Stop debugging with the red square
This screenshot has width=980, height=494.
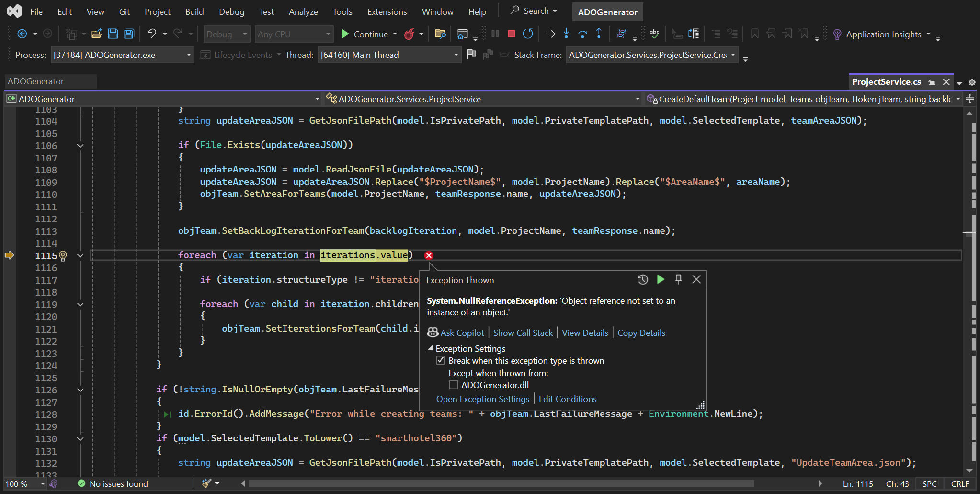click(x=512, y=34)
